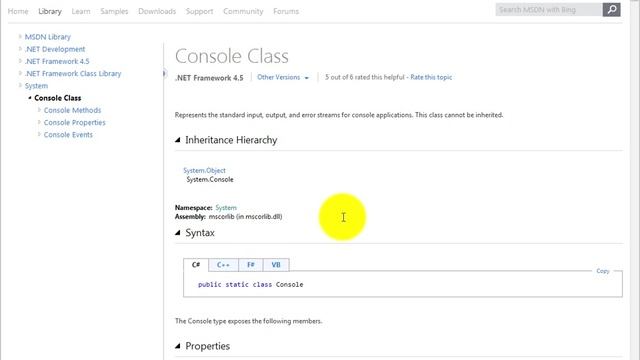This screenshot has width=640, height=360.
Task: Select the C# syntax tab
Action: tap(196, 264)
